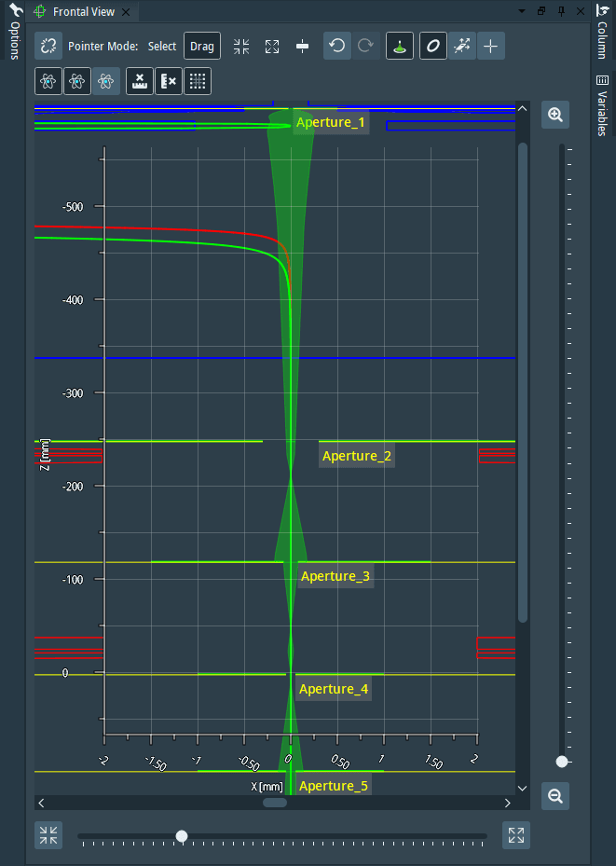616x866 pixels.
Task: Click the zoom out magnifier icon
Action: click(555, 796)
